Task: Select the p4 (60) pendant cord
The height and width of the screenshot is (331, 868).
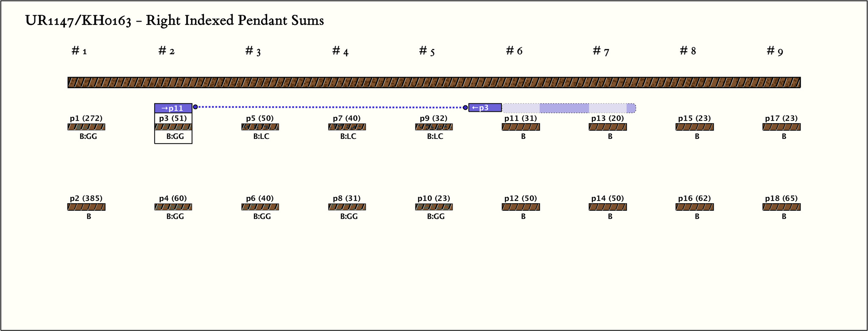Action: (173, 207)
